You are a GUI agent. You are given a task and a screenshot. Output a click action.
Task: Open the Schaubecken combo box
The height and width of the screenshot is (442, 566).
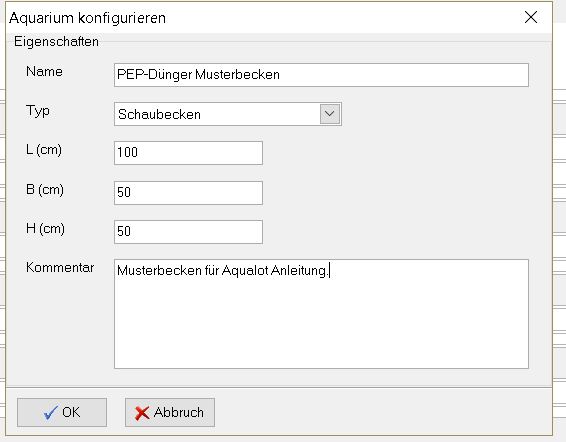[228, 114]
